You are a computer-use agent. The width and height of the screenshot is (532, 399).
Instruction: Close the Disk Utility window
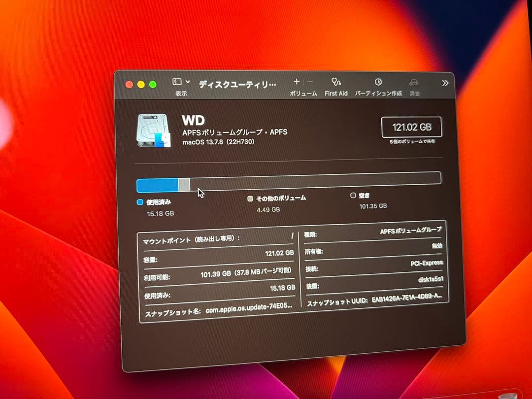pos(129,85)
